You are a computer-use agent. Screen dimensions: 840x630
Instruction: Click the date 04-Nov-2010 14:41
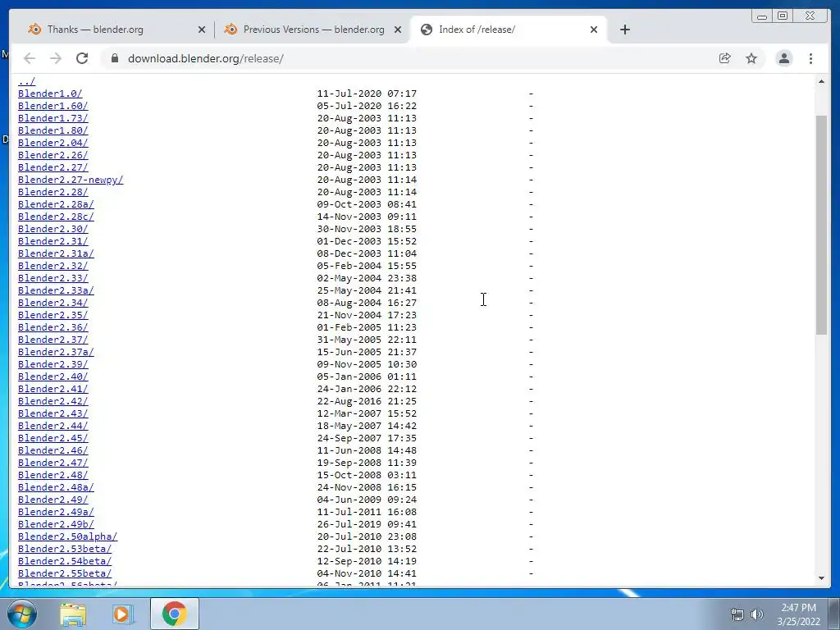[367, 574]
